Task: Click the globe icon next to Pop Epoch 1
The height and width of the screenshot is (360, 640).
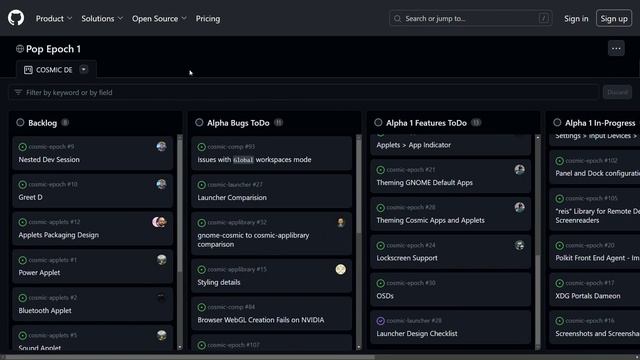Action: [20, 49]
